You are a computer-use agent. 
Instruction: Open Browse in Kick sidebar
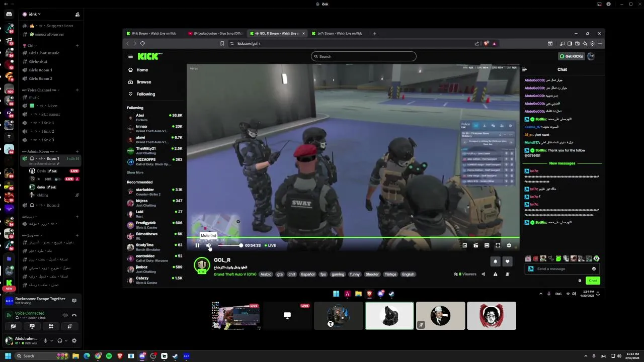click(x=143, y=82)
